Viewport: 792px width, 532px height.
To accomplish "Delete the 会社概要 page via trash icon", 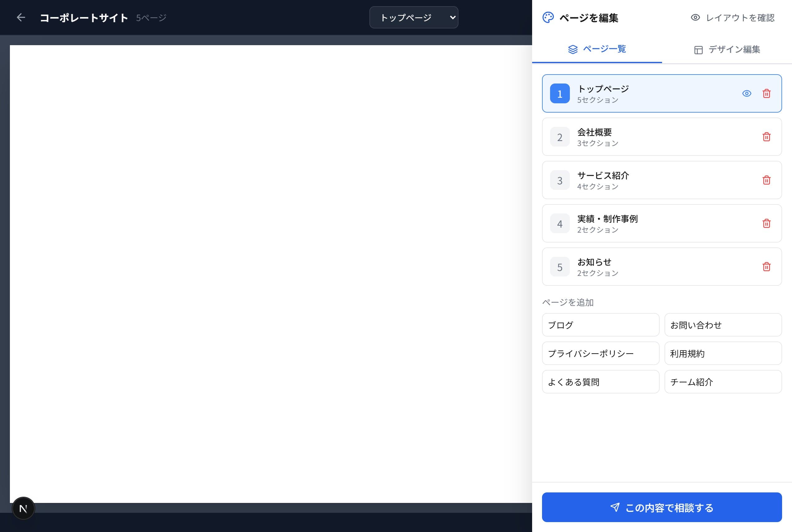I will (x=767, y=137).
